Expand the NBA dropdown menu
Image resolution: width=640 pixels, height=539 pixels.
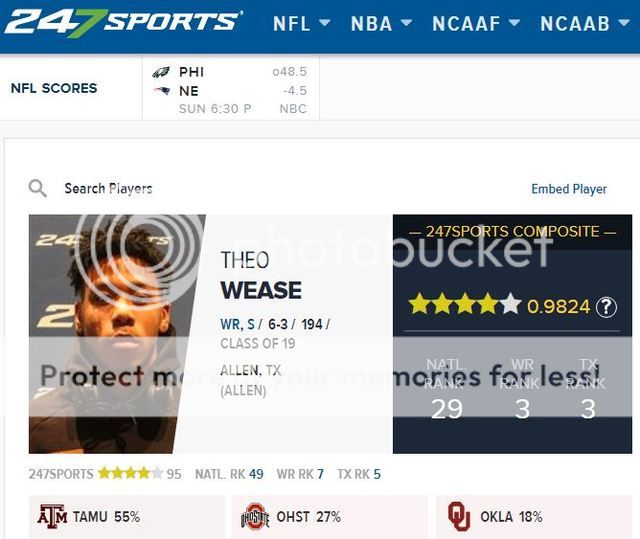point(381,23)
